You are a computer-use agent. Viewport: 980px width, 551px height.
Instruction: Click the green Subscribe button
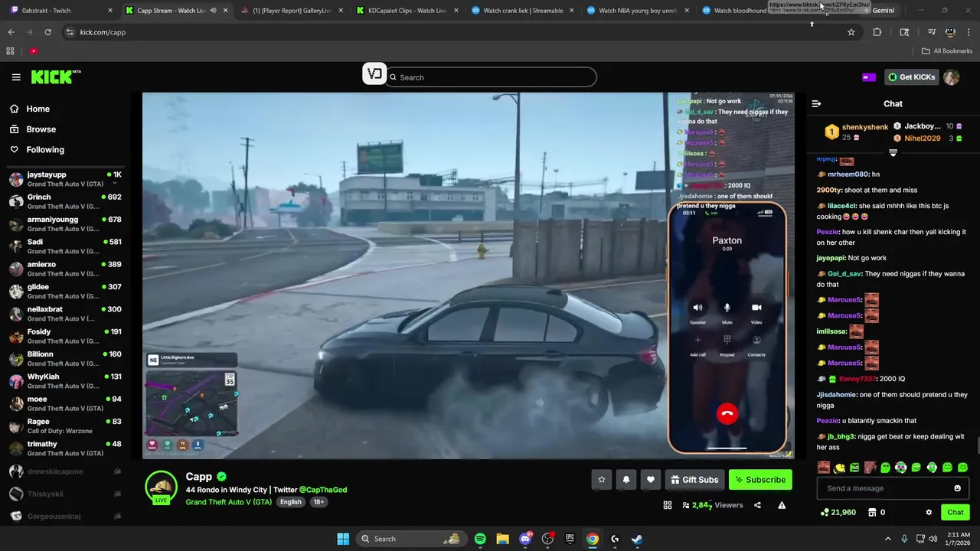[x=760, y=480]
